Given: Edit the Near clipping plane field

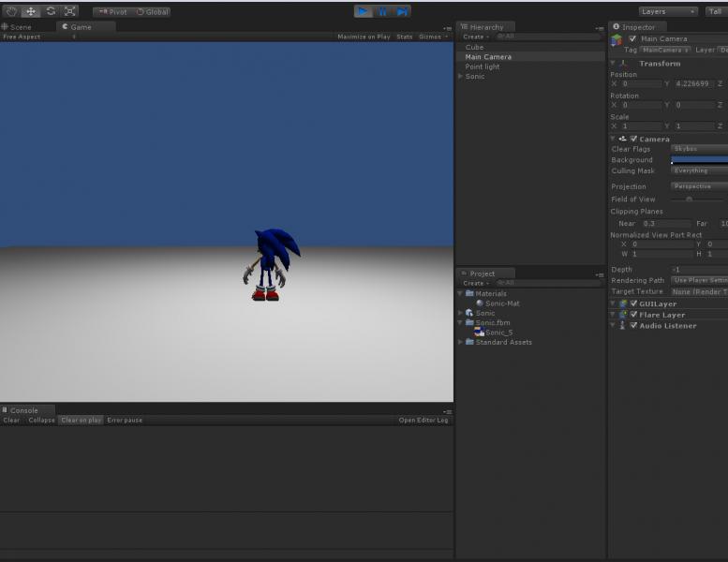Looking at the screenshot, I should pyautogui.click(x=666, y=223).
